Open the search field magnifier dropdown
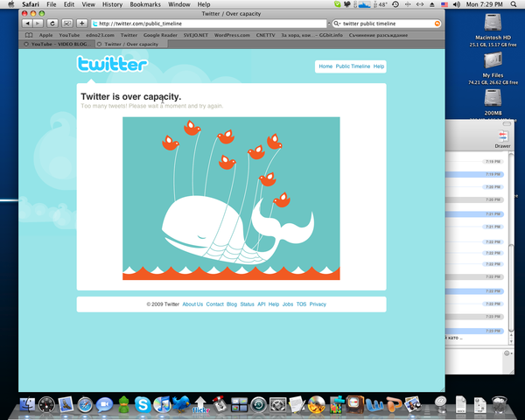The width and height of the screenshot is (525, 420). [337, 24]
